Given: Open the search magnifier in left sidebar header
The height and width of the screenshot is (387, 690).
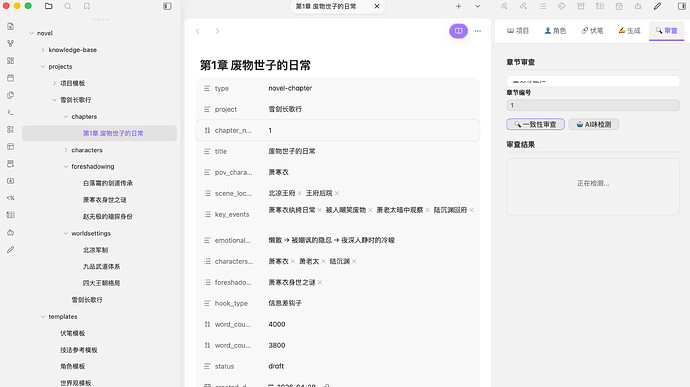Looking at the screenshot, I should click(68, 6).
